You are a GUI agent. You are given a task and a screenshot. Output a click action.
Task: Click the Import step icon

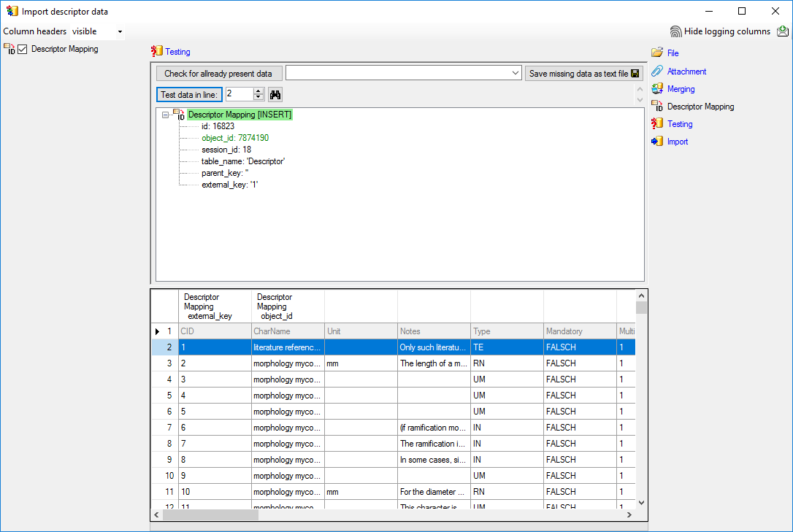point(657,142)
